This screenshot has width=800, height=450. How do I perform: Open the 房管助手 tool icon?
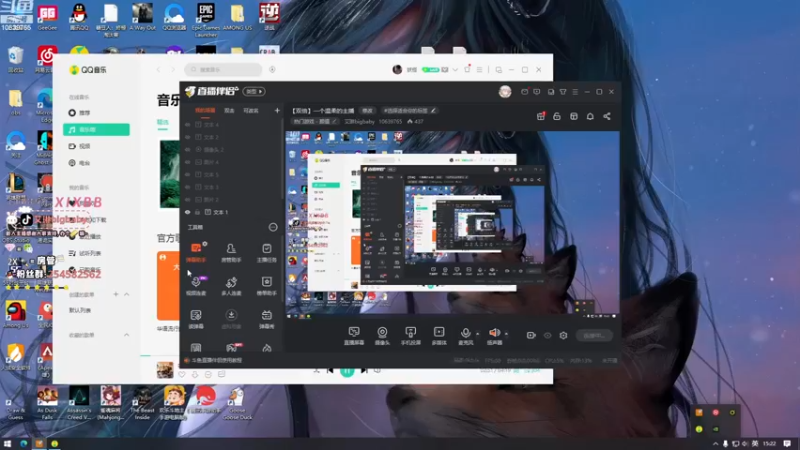[231, 252]
